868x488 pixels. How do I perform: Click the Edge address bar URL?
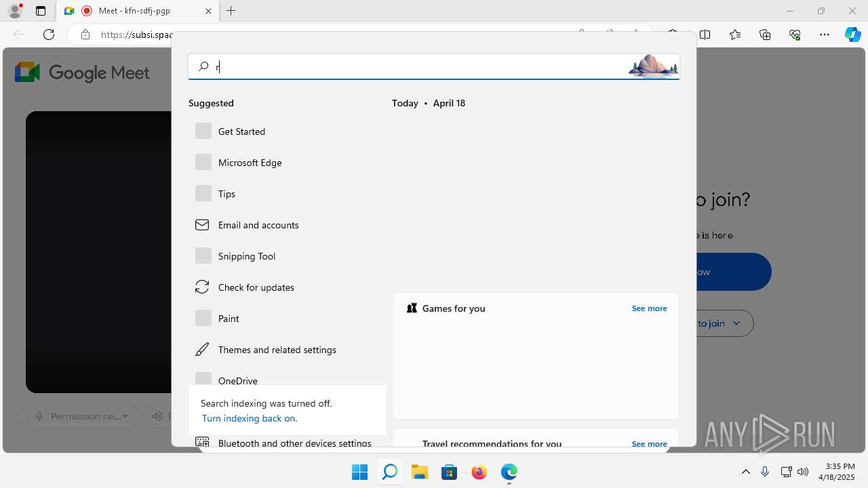(136, 35)
